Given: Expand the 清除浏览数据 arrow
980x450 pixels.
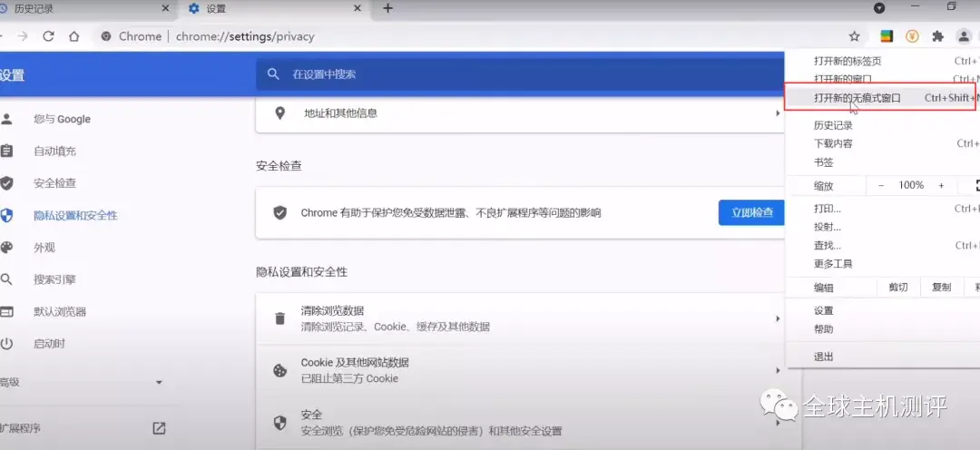Looking at the screenshot, I should tap(778, 318).
